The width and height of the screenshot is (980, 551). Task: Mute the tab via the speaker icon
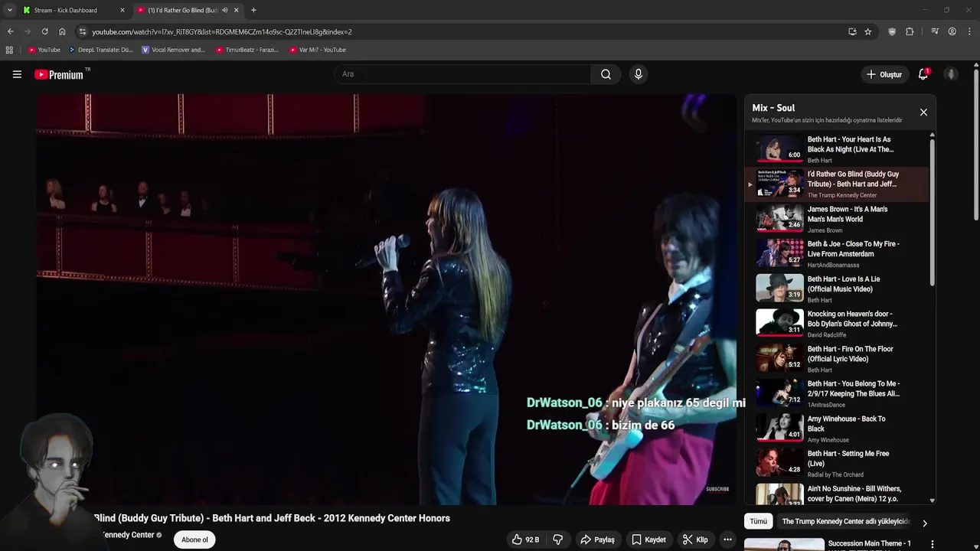point(224,10)
